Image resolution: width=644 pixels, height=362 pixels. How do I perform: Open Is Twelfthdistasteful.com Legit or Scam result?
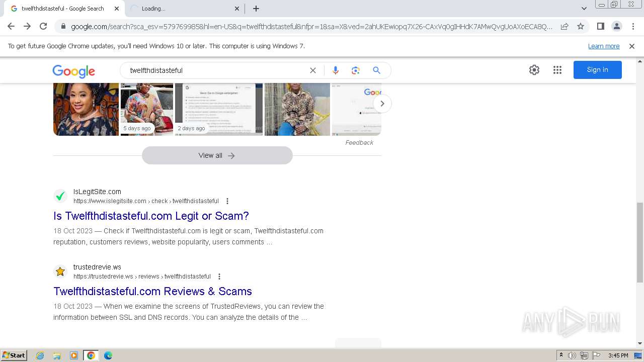(151, 216)
